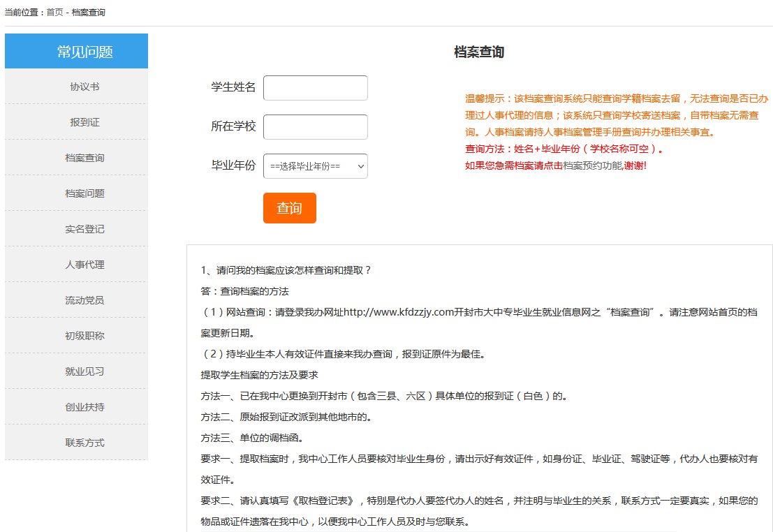This screenshot has height=532, width=773.
Task: Click 首页 in the breadcrumb
Action: (54, 13)
